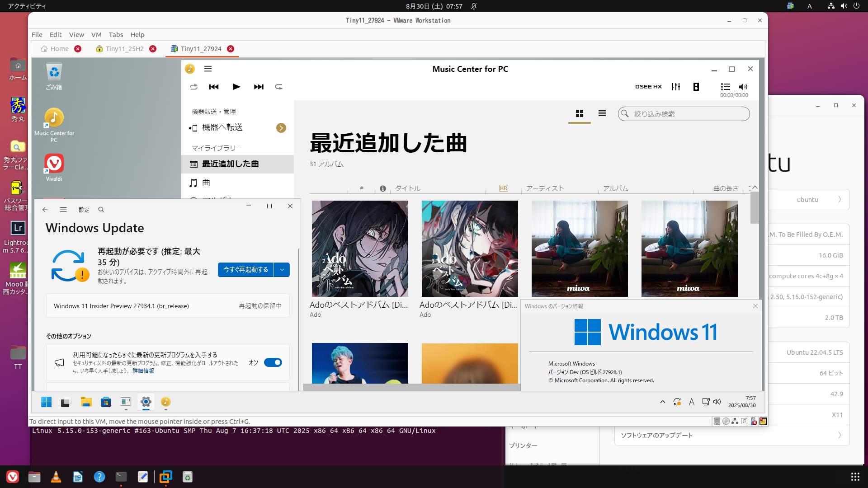The height and width of the screenshot is (488, 868).
Task: Open VMware VM menu
Action: pyautogui.click(x=96, y=35)
